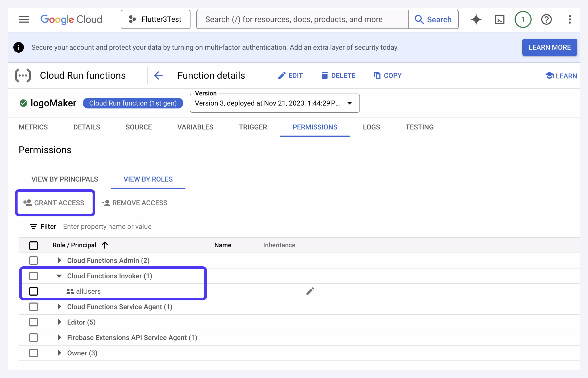This screenshot has height=378, width=588.
Task: Collapse Cloud Functions Invoker (1) row
Action: point(59,276)
